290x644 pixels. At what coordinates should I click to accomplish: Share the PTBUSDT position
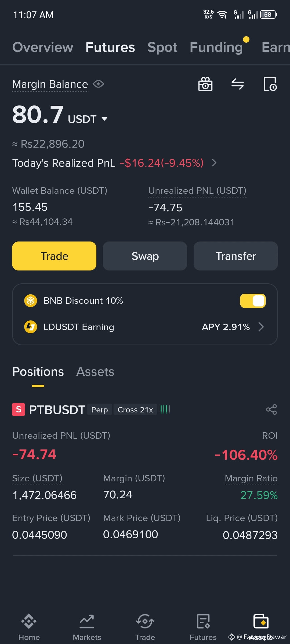point(271,409)
